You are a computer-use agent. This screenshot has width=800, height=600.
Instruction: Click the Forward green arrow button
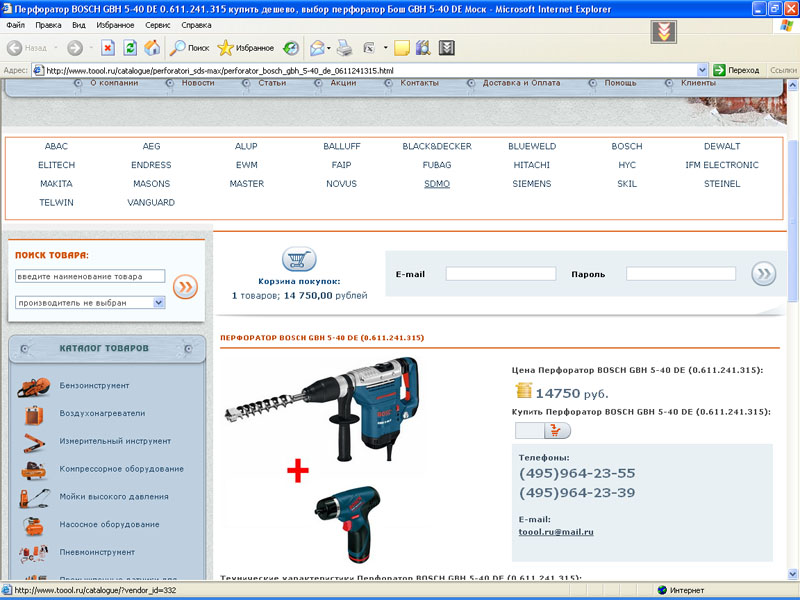(x=74, y=48)
